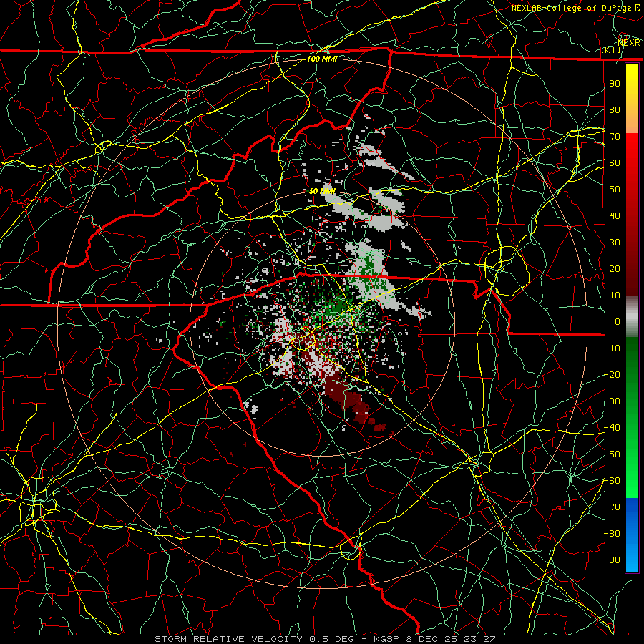
Task: Click the -20 scale value
Action: [612, 374]
